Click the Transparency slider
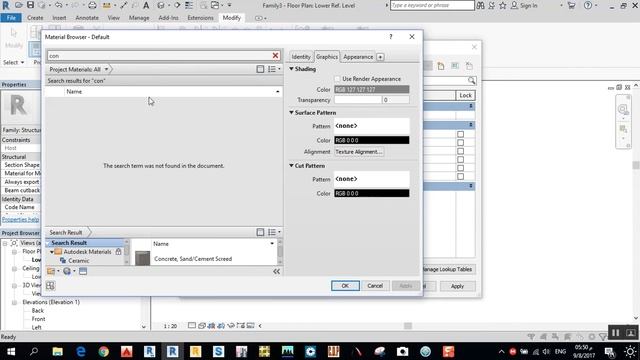Viewport: 640px width, 360px height. point(358,100)
